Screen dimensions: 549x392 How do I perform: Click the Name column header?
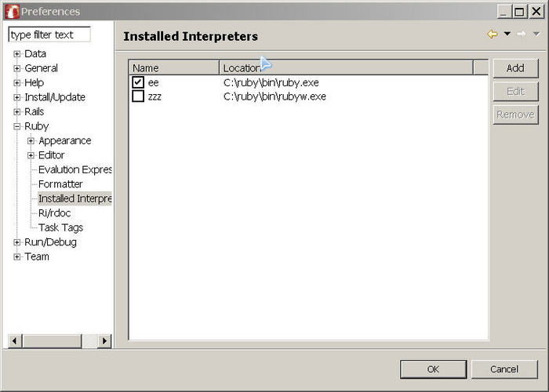pyautogui.click(x=174, y=68)
